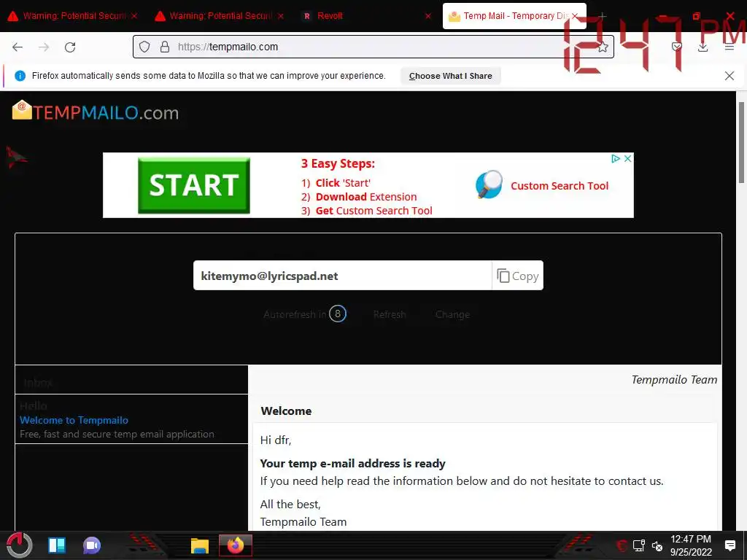Reload the page with the refresh icon
The height and width of the screenshot is (560, 747).
70,47
